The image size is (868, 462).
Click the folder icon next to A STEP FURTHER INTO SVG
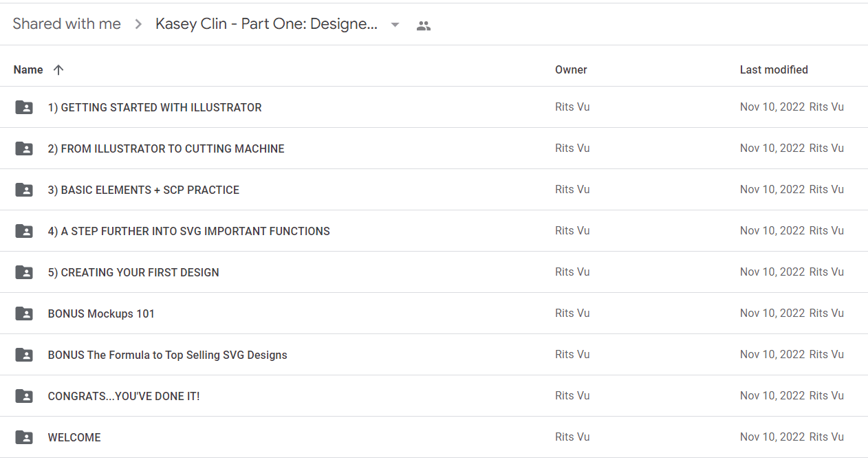pyautogui.click(x=24, y=231)
